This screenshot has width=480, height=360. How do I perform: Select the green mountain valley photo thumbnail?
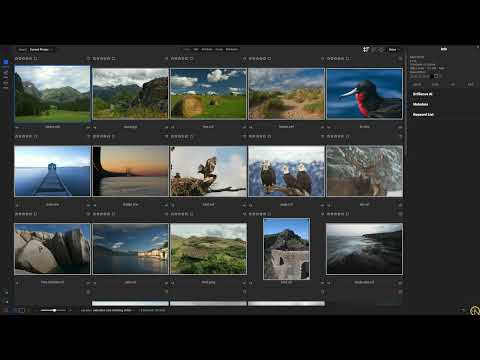point(52,94)
